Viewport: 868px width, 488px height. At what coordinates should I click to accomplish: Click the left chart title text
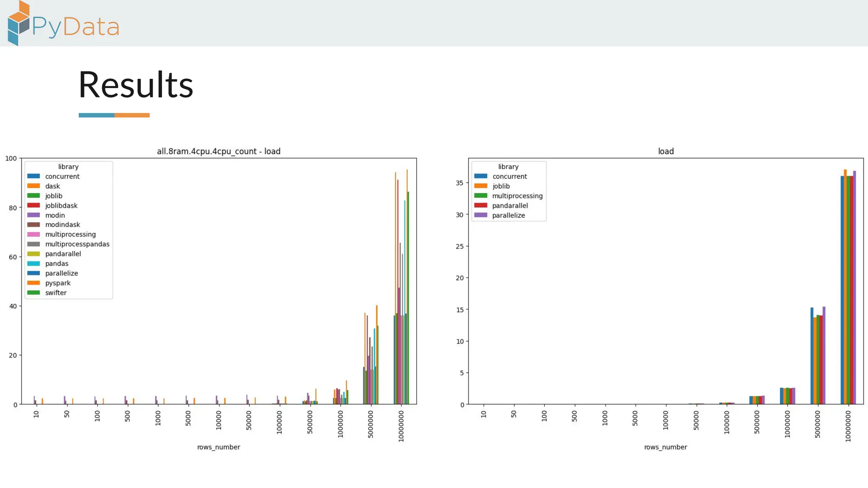(219, 151)
